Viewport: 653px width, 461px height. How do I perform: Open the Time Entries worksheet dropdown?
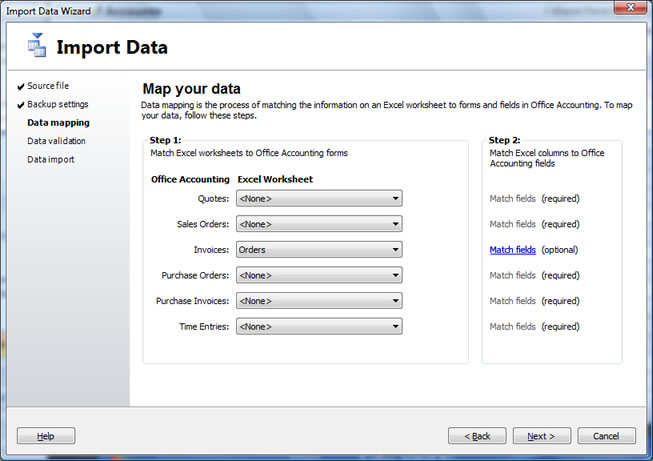(319, 326)
